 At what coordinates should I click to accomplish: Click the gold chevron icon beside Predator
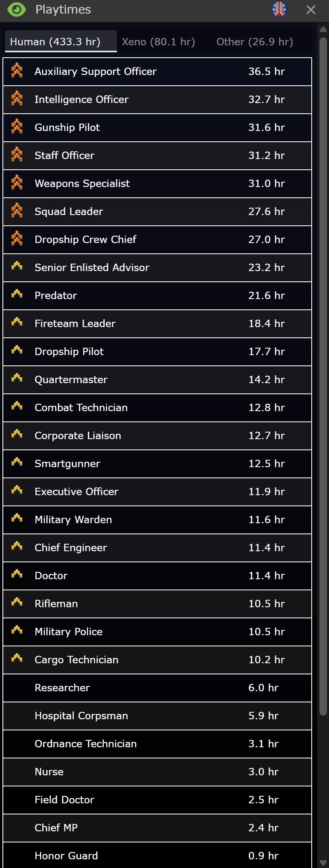17,294
